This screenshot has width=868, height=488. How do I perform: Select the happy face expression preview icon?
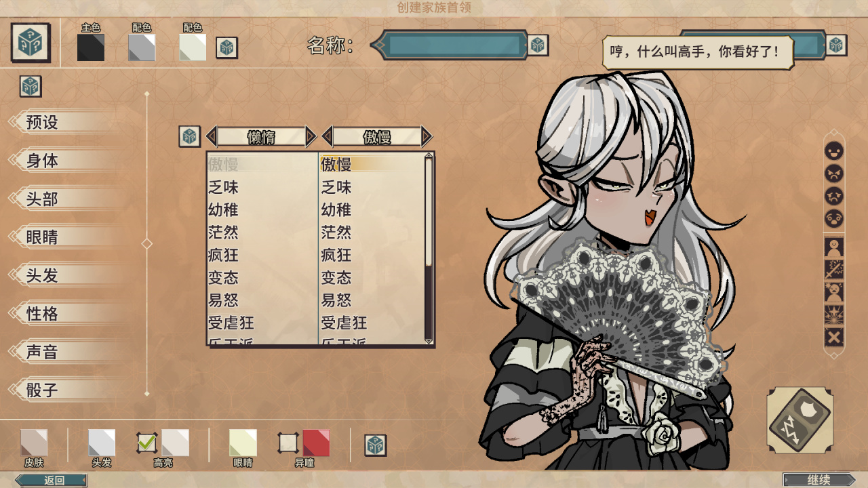[834, 150]
